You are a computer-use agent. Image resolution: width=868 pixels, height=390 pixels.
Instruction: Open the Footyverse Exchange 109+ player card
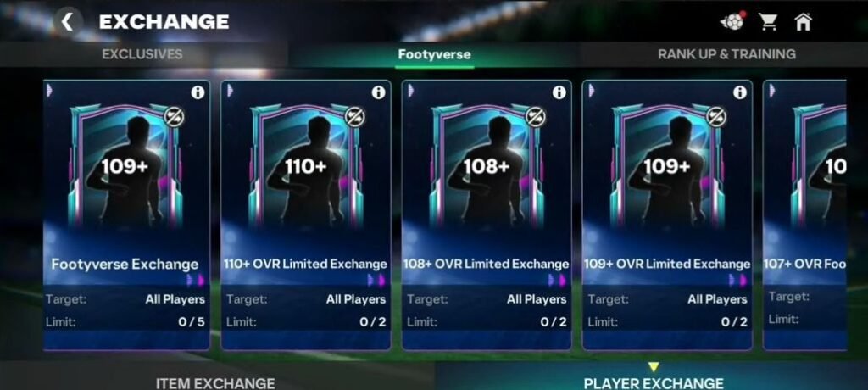(x=127, y=215)
